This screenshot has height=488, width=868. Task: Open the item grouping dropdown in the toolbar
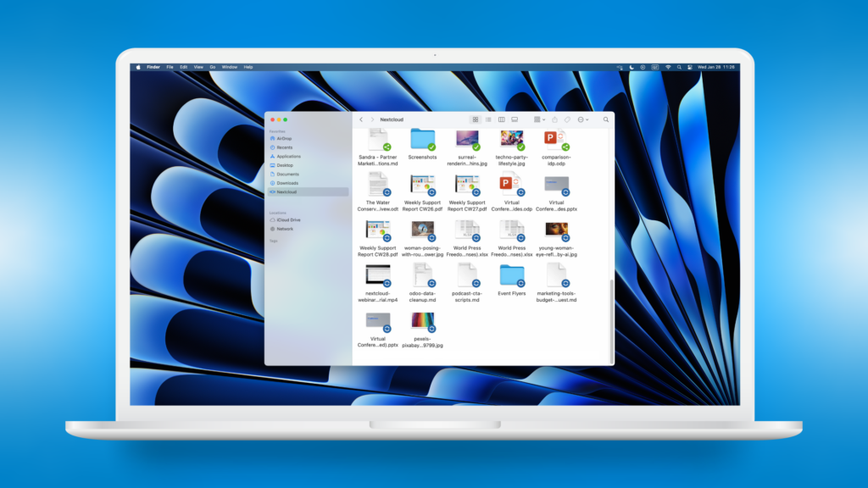[x=539, y=119]
